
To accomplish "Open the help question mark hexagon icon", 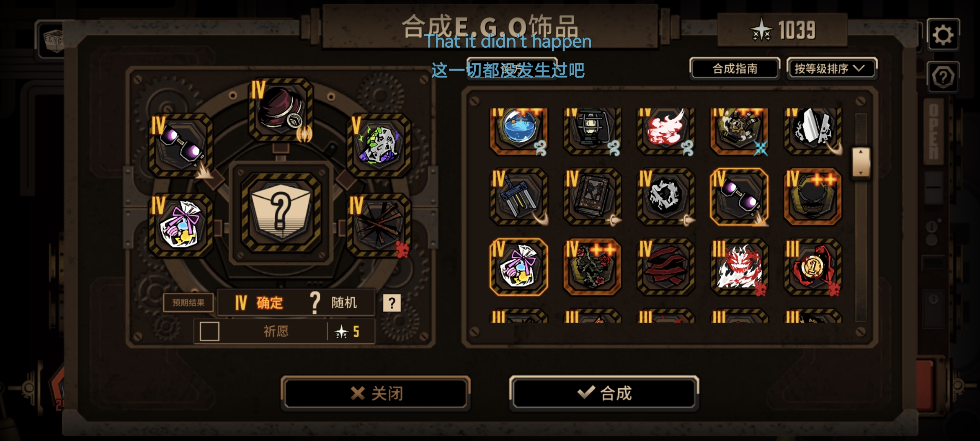I will click(x=943, y=77).
